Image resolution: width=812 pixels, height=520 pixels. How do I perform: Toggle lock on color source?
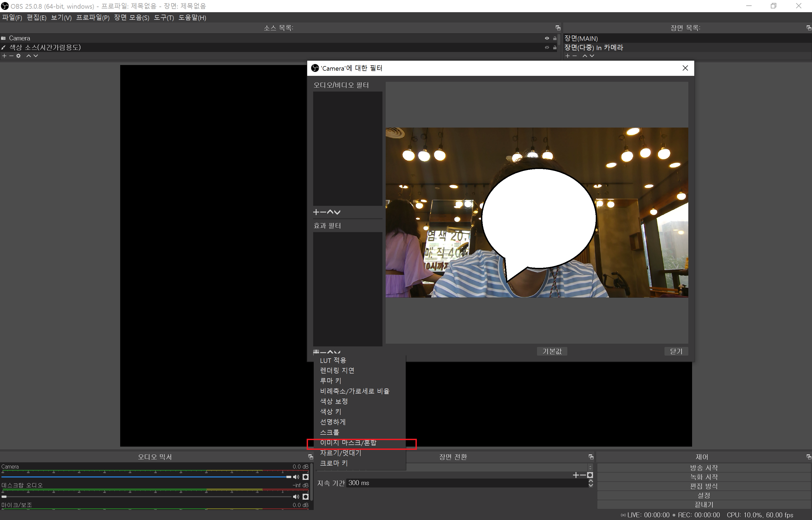click(555, 47)
